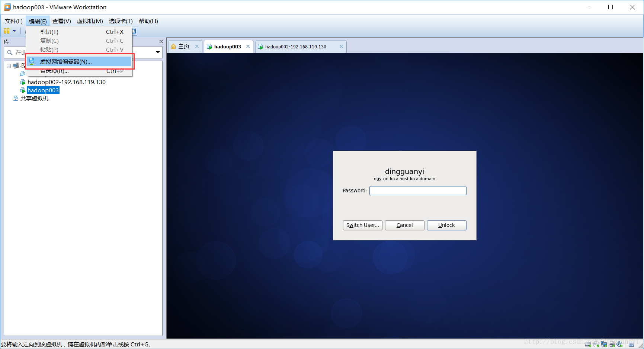
Task: Click the pause virtual machine toolbar icon
Action: (7, 31)
